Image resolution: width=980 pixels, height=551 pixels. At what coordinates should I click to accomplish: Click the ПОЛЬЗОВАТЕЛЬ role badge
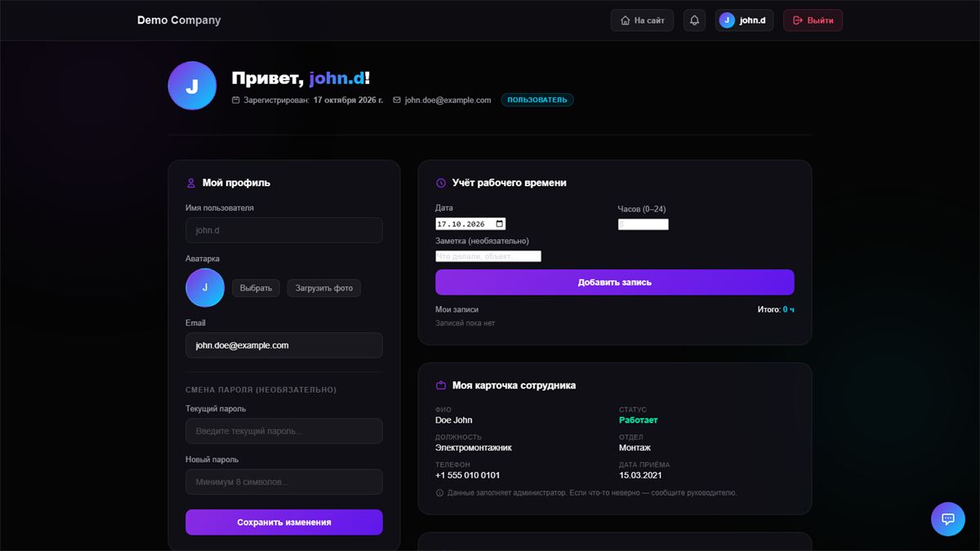point(537,100)
